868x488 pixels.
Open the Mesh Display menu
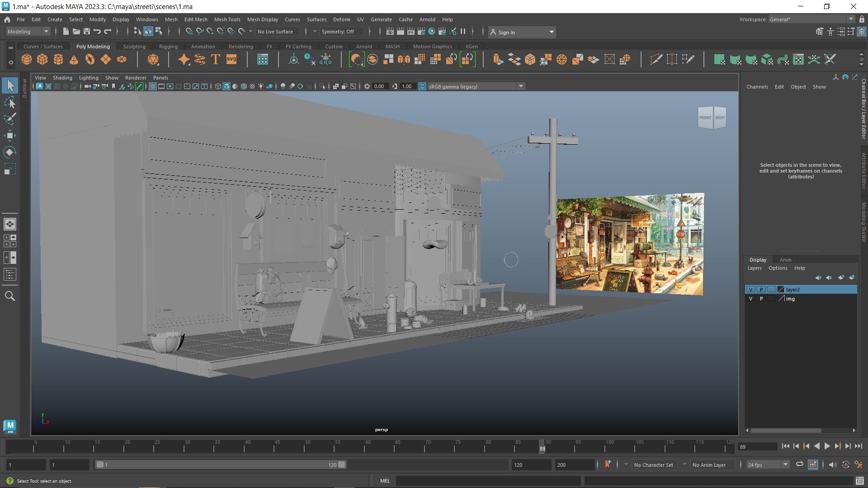pyautogui.click(x=263, y=19)
